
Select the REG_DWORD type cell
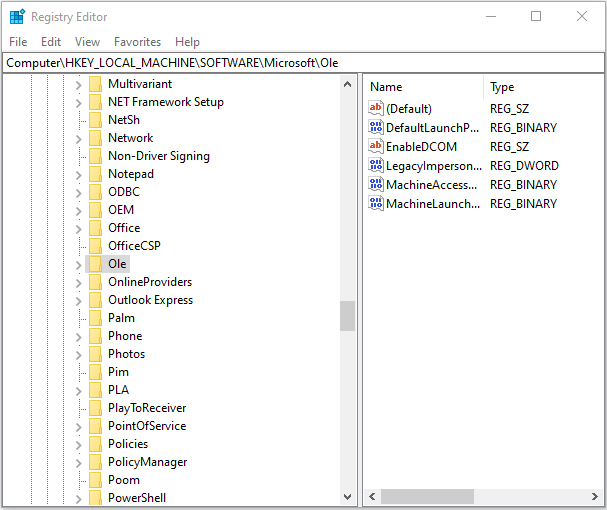[524, 166]
